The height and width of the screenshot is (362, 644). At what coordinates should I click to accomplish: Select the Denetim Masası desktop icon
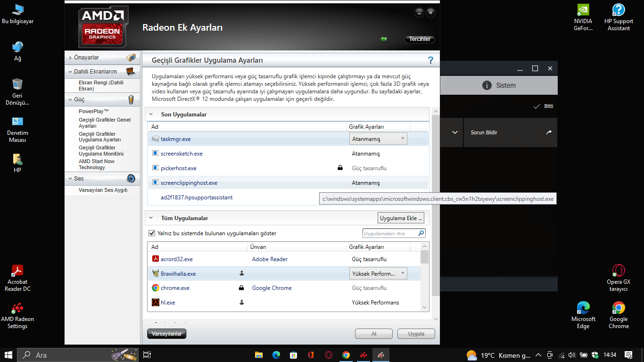[17, 130]
